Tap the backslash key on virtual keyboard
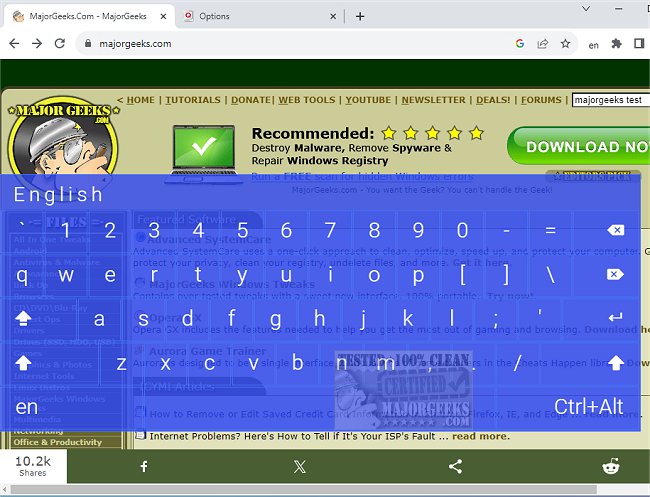Screen dimensions: 650x497 (x=550, y=274)
